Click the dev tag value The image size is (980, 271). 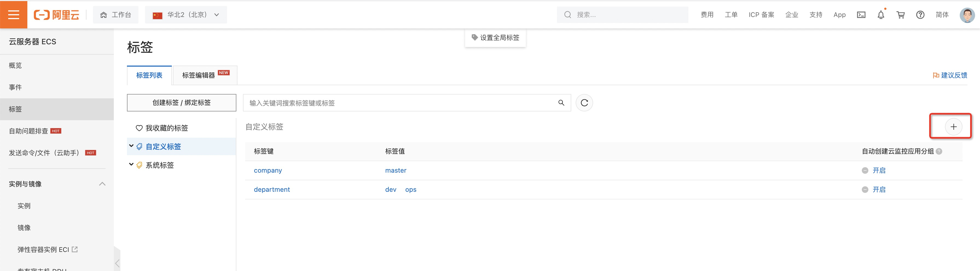(x=391, y=190)
